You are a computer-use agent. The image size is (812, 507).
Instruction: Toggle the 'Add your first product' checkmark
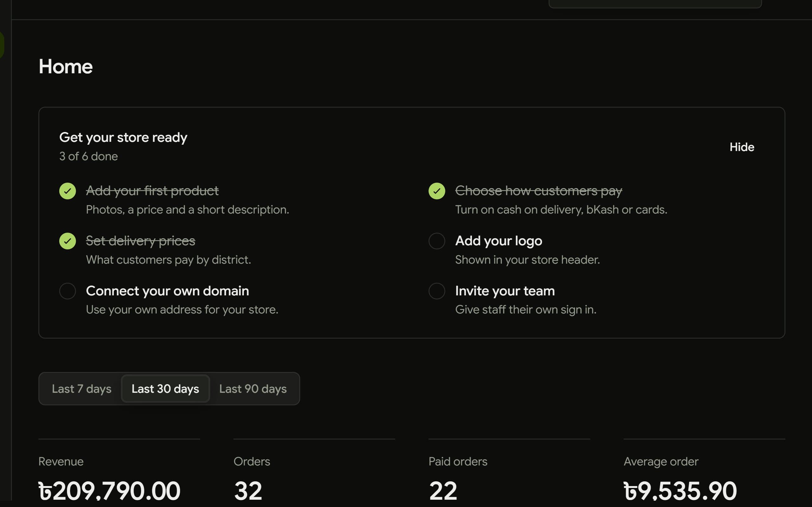pos(67,191)
